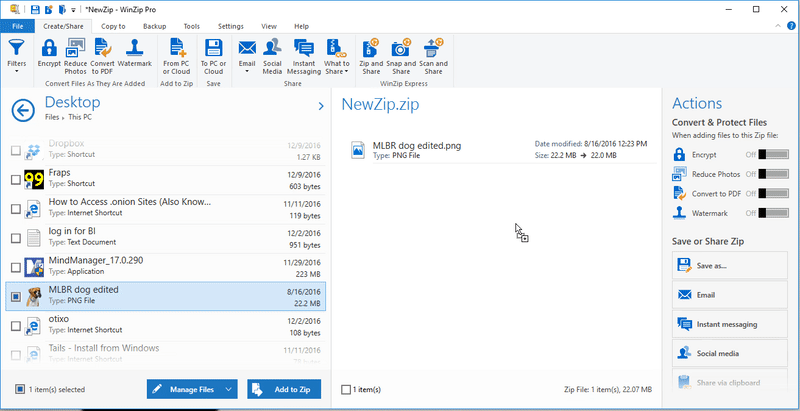The width and height of the screenshot is (800, 411).
Task: Click the Encrypt padlock ribbon icon
Action: [x=49, y=49]
